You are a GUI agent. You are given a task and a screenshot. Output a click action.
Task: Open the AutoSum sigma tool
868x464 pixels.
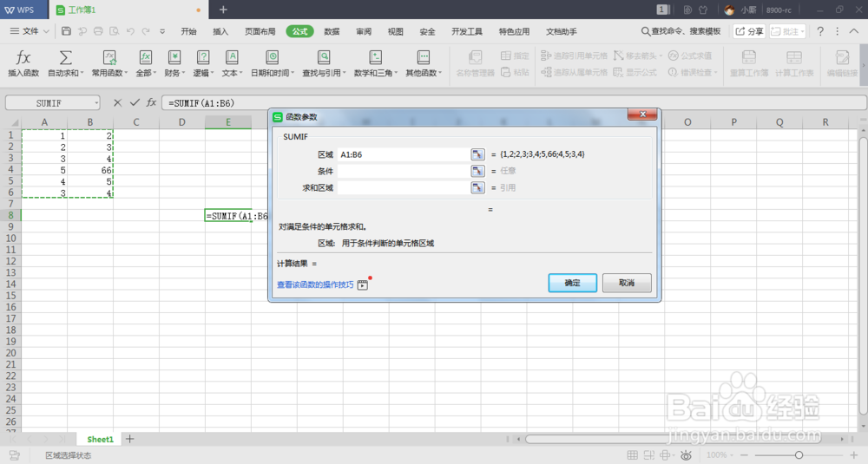[65, 57]
